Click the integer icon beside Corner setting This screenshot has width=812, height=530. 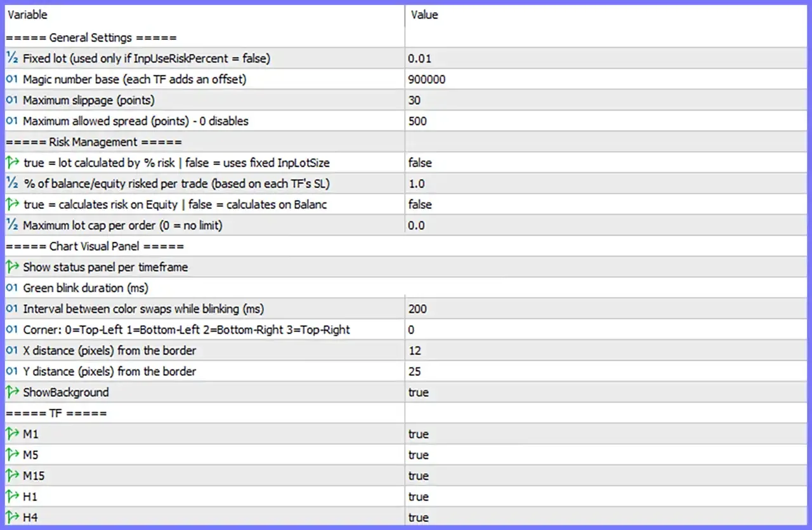click(12, 330)
